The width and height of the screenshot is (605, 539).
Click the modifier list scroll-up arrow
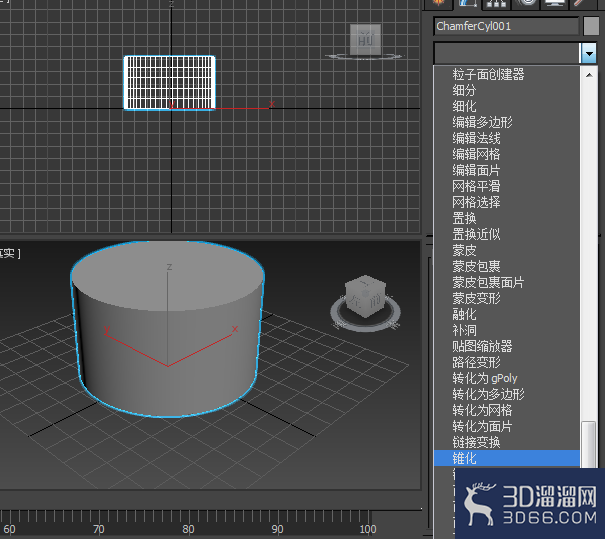click(589, 75)
